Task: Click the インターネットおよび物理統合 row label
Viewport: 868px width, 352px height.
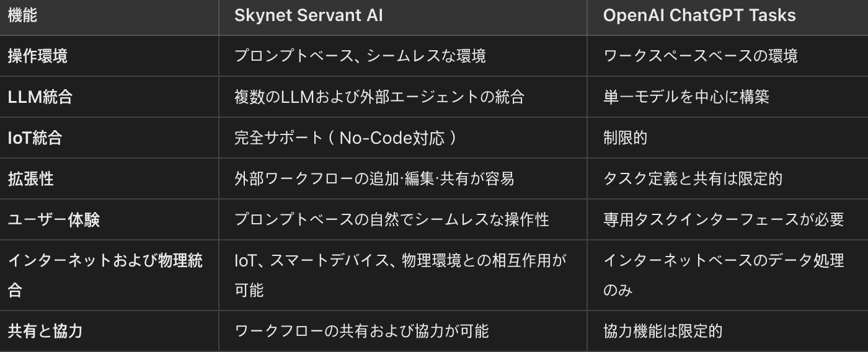Action: 105,275
